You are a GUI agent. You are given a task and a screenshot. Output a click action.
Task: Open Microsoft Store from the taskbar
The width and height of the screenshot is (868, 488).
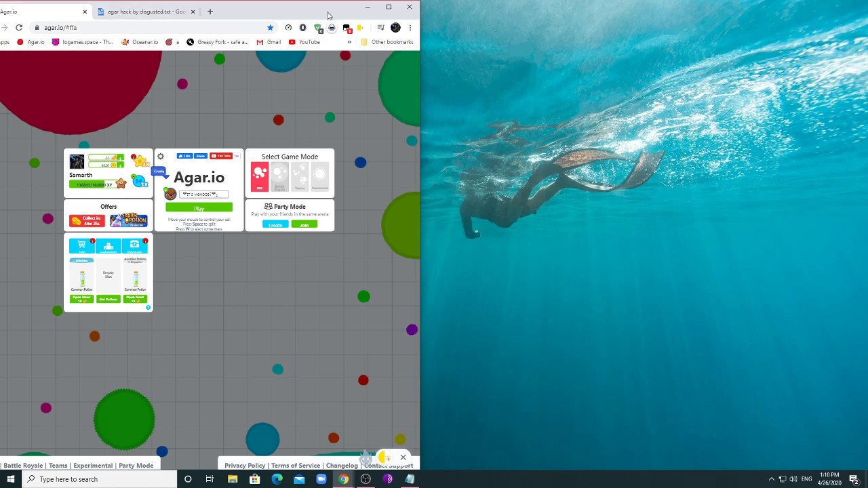click(254, 479)
